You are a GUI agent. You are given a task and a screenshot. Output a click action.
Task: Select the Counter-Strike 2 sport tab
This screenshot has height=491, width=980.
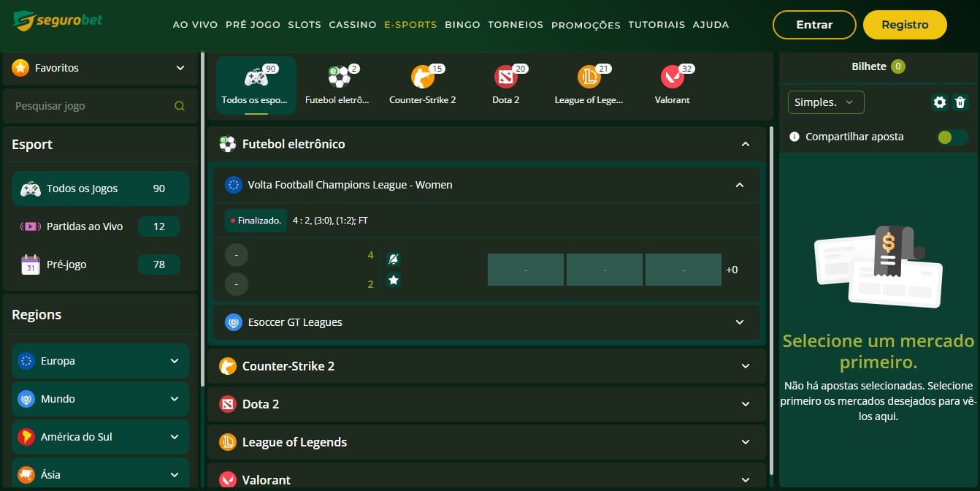point(423,85)
